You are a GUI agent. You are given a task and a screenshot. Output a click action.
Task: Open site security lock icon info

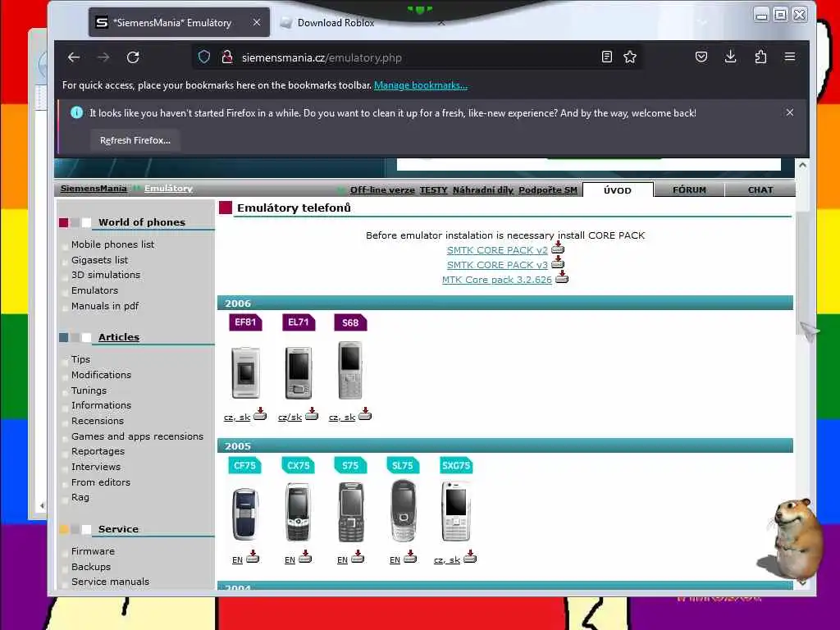227,57
